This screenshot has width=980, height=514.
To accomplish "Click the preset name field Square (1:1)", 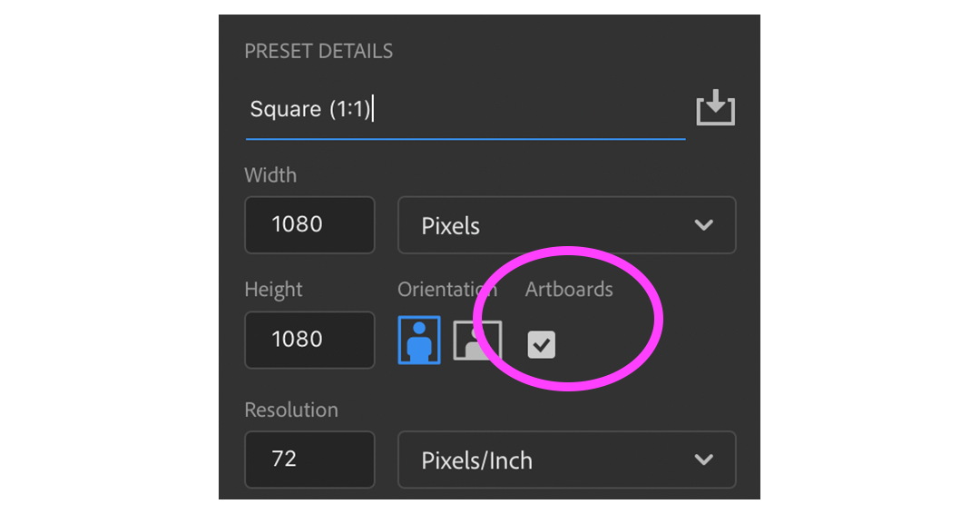I will (x=465, y=109).
